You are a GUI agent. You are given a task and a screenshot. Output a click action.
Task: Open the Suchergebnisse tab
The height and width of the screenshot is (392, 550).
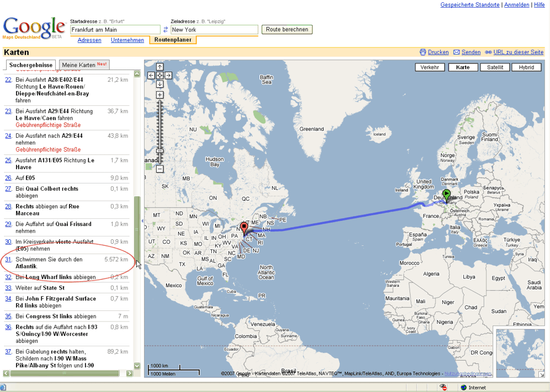(31, 65)
